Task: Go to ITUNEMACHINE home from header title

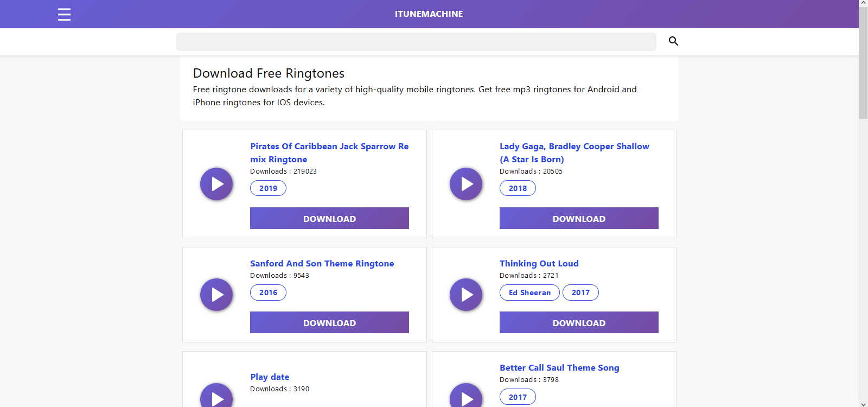Action: point(429,14)
